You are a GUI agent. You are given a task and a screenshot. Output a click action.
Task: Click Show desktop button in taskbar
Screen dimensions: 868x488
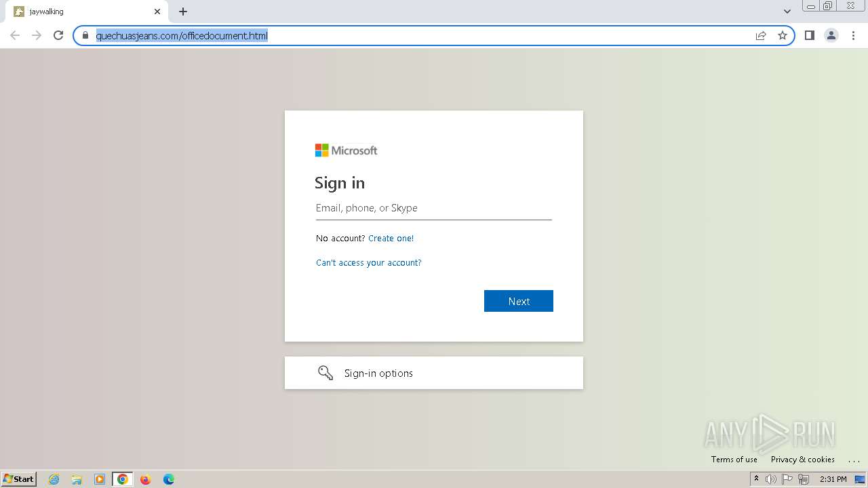(861, 479)
